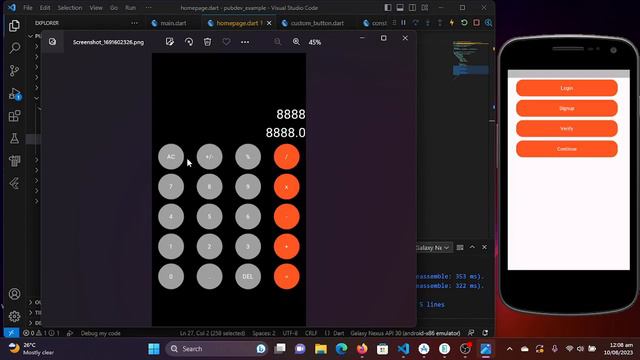This screenshot has height=360, width=640.
Task: Stop the debug session
Action: [x=476, y=23]
